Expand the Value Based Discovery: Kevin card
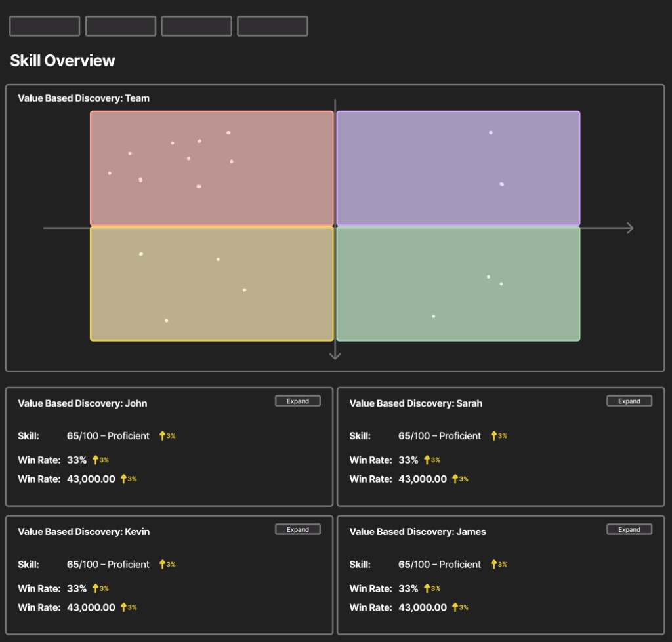This screenshot has height=642, width=672. 297,529
